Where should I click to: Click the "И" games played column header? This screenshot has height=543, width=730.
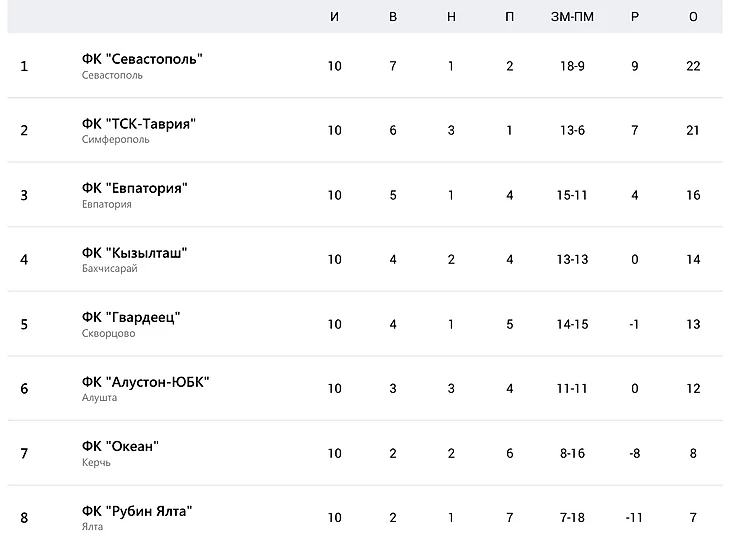click(x=334, y=17)
